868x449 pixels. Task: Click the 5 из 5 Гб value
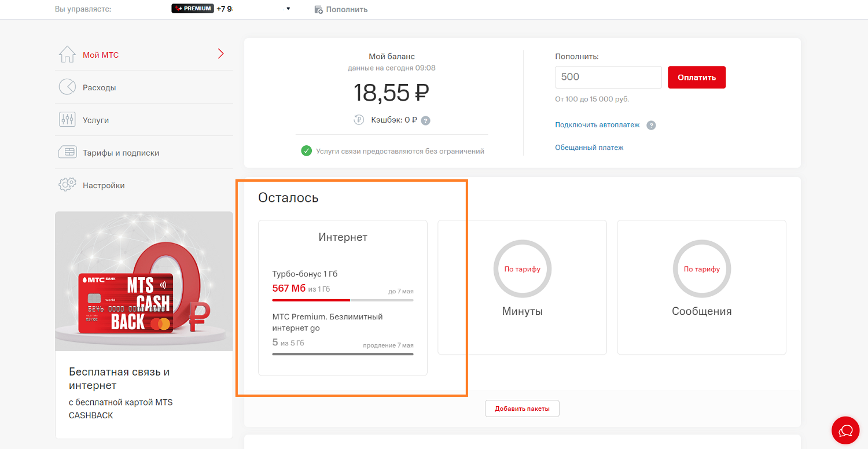[x=288, y=343]
